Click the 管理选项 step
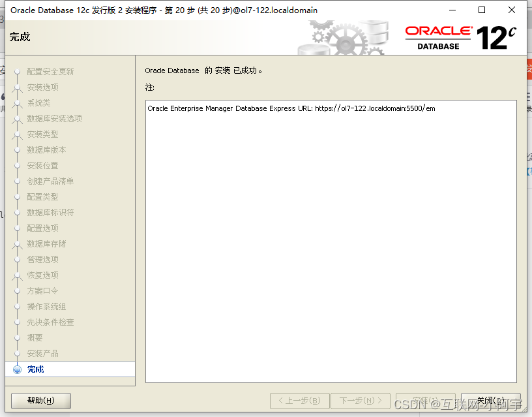Screen dimensions: 532x417 [43, 259]
